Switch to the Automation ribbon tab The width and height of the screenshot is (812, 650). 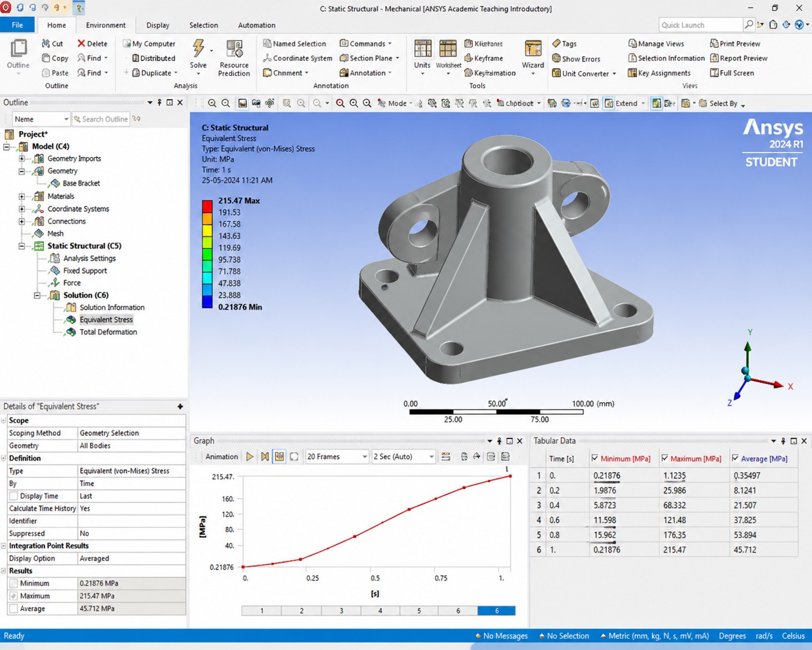point(257,25)
